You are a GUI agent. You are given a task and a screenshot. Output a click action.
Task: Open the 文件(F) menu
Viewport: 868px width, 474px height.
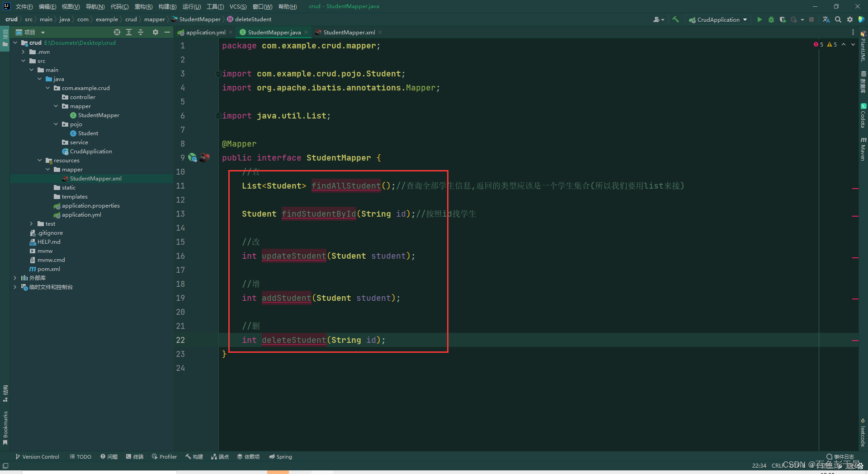24,6
